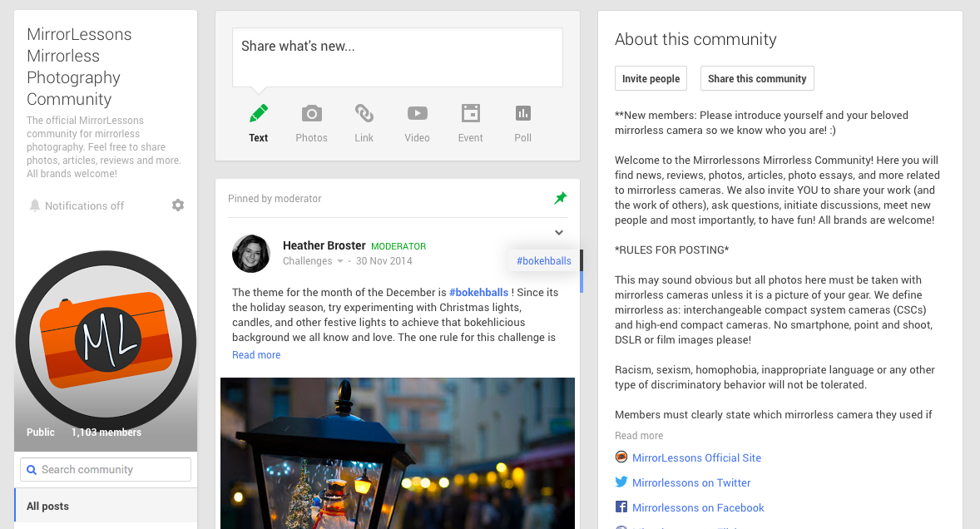
Task: Choose the Photos camera icon
Action: pyautogui.click(x=311, y=113)
